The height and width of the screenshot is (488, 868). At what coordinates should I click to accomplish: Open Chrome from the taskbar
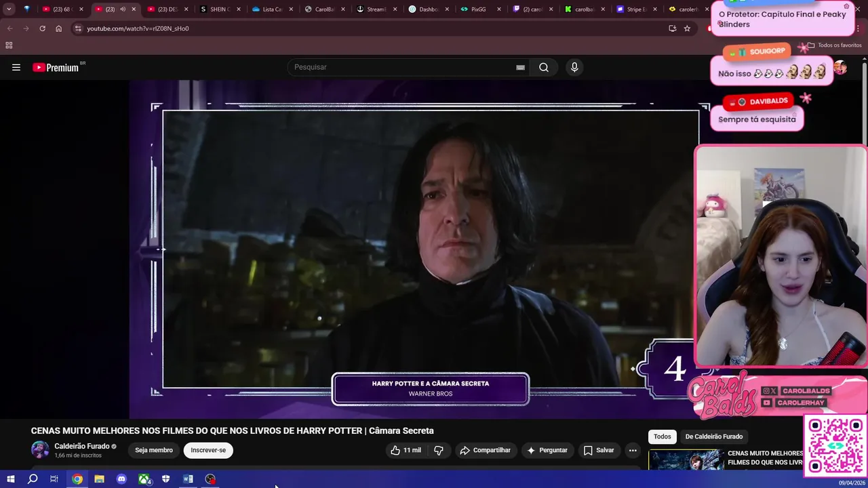tap(77, 479)
